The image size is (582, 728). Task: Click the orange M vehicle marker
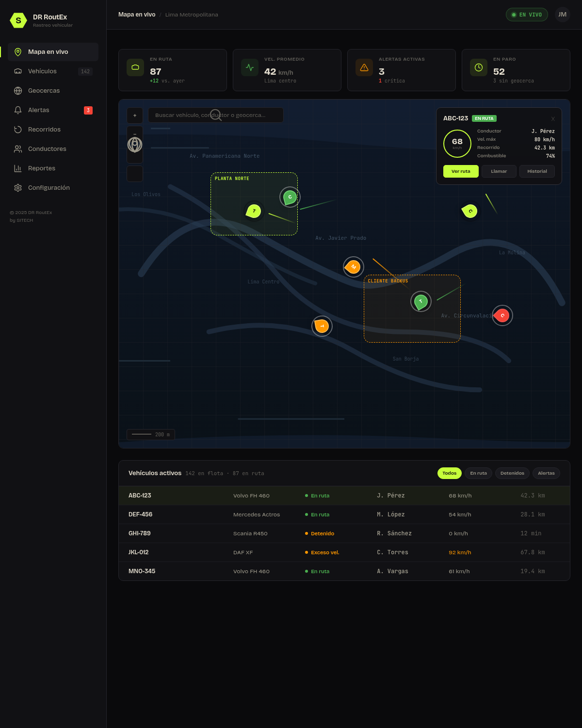click(x=354, y=267)
